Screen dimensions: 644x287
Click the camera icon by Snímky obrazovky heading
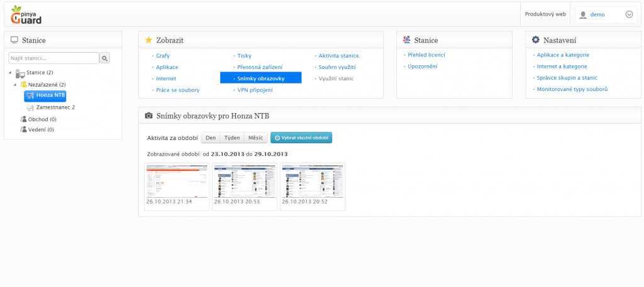click(x=148, y=116)
